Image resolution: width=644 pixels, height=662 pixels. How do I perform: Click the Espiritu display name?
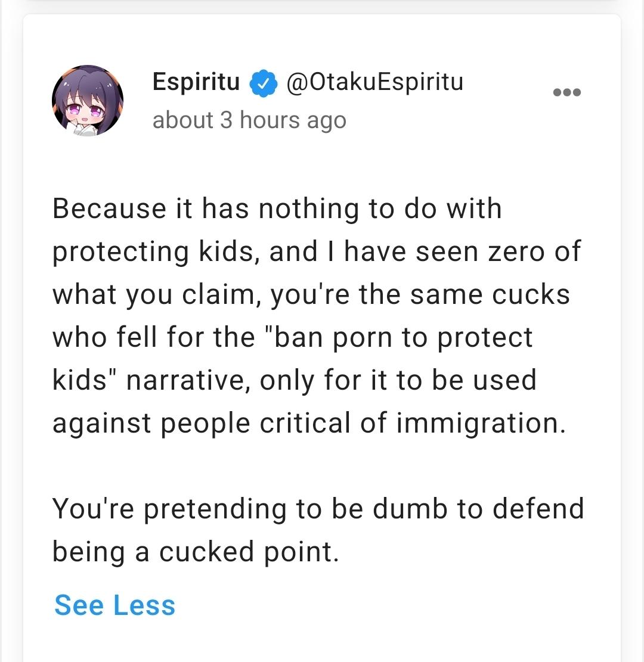pos(196,82)
